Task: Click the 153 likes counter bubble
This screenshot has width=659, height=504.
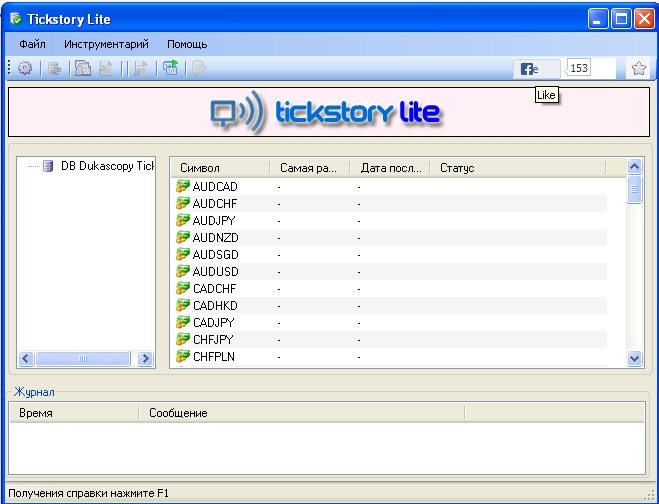Action: (578, 68)
